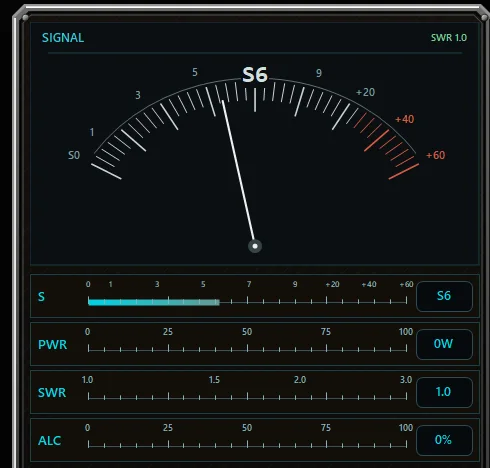The height and width of the screenshot is (468, 490).
Task: Click the 3.0 mark on the SWR scale
Action: pos(406,380)
